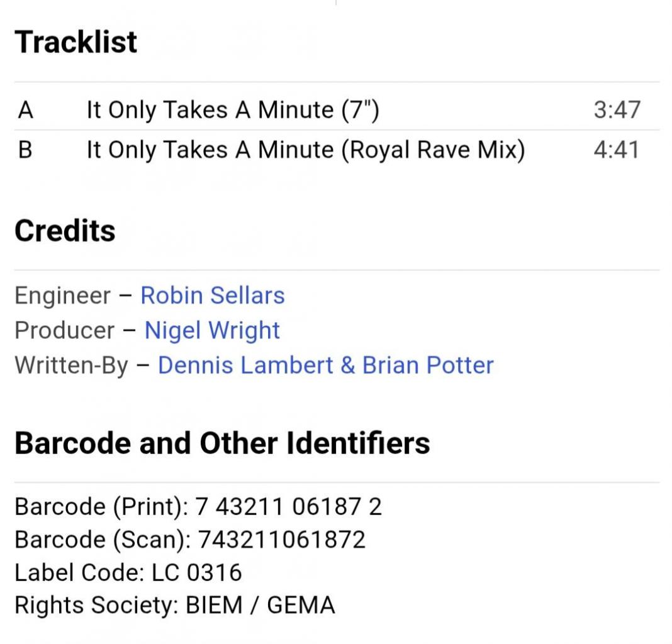Screen dimensions: 672x644
Task: Click the 4:41 track duration
Action: coord(617,150)
